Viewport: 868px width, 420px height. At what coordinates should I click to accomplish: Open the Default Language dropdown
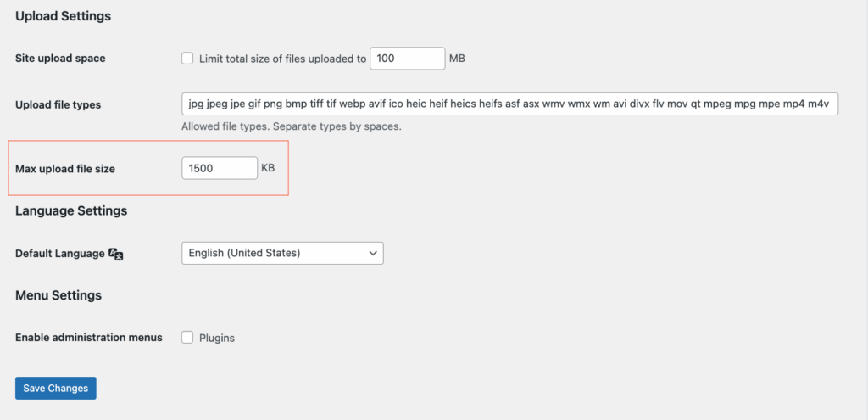pyautogui.click(x=282, y=253)
